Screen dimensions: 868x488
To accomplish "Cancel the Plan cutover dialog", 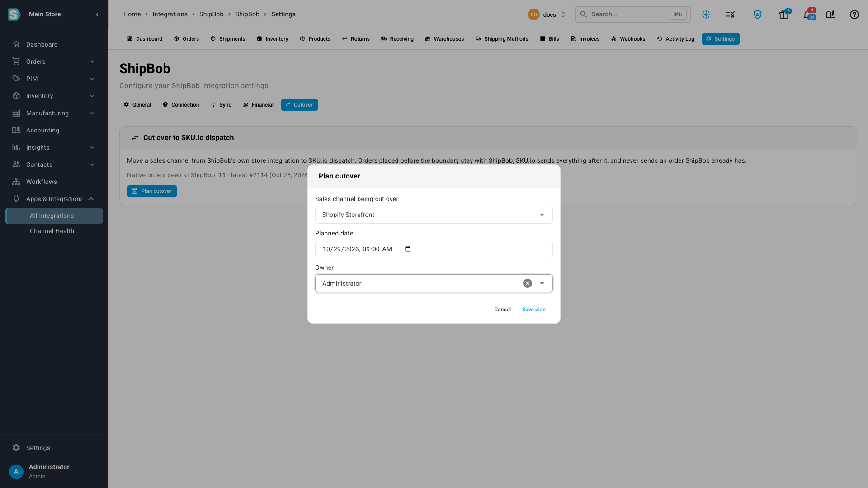I will [x=502, y=310].
